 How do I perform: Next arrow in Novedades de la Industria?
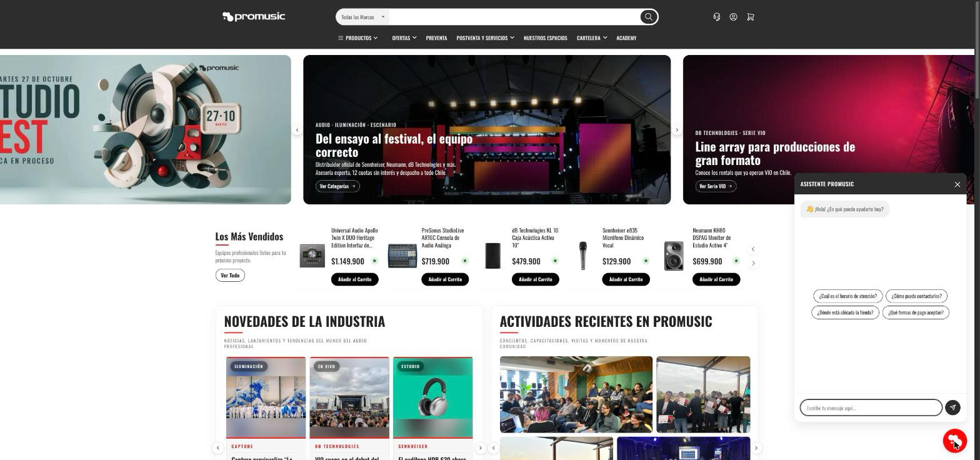click(480, 447)
